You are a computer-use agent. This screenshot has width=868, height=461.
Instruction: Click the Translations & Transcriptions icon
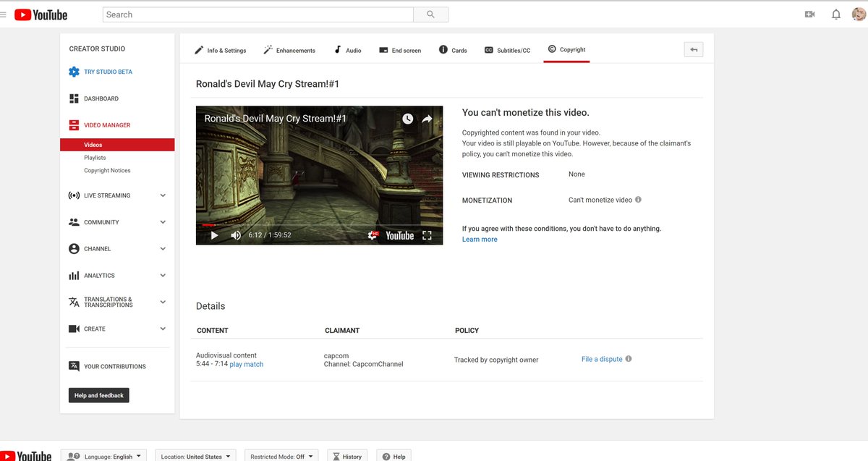(x=74, y=302)
